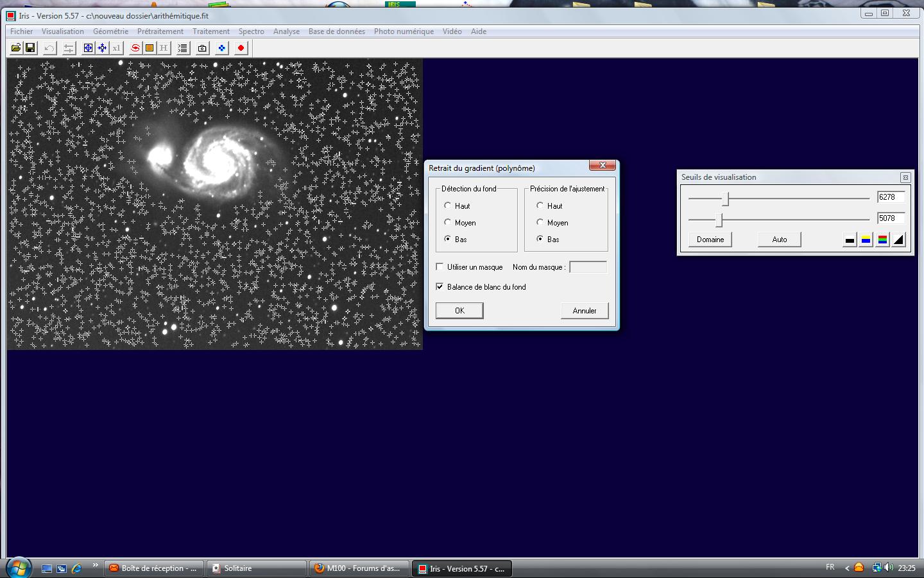This screenshot has width=924, height=578.
Task: Click the H toolbar icon
Action: coord(164,48)
